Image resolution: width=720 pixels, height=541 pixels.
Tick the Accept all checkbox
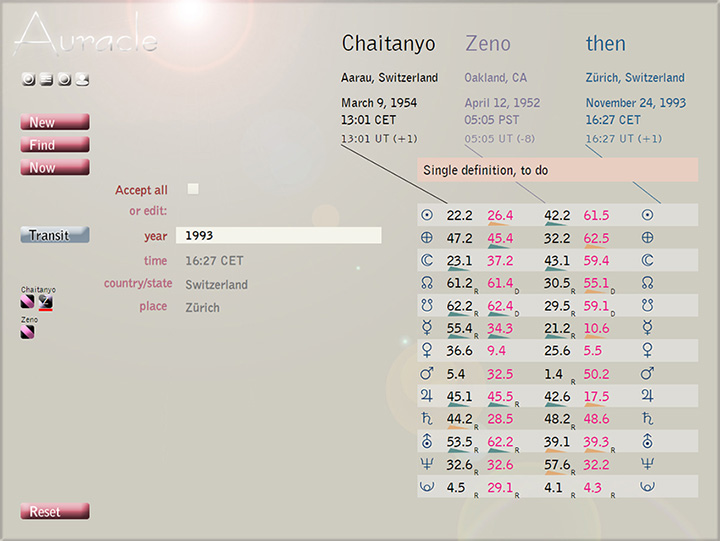[x=193, y=189]
